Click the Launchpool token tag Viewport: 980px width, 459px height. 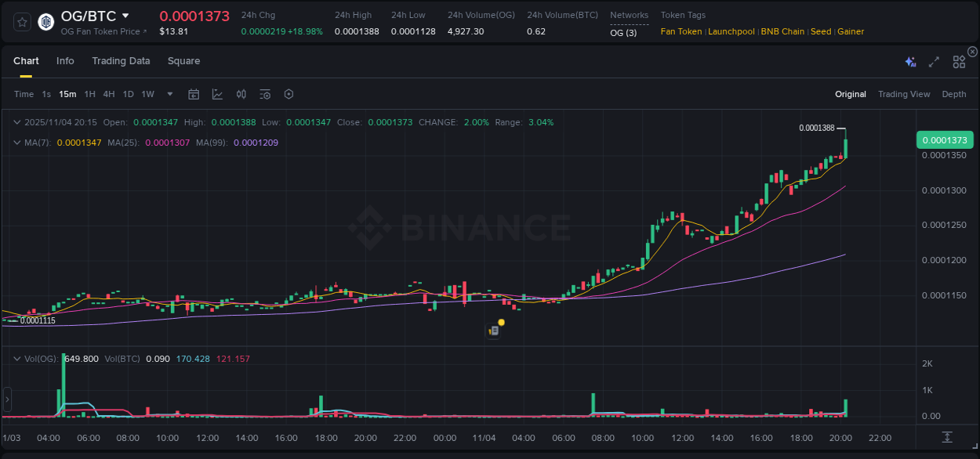tap(731, 31)
